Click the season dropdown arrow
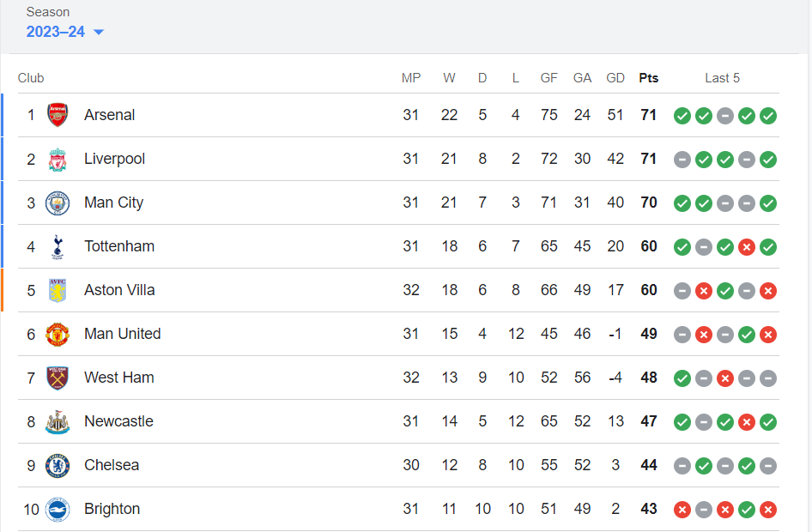The height and width of the screenshot is (532, 812). (99, 32)
